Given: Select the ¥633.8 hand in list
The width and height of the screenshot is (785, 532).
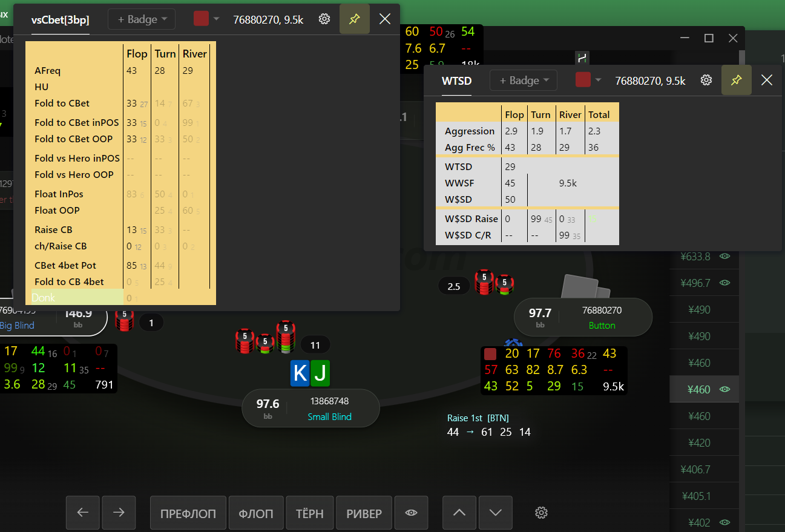Looking at the screenshot, I should [705, 256].
